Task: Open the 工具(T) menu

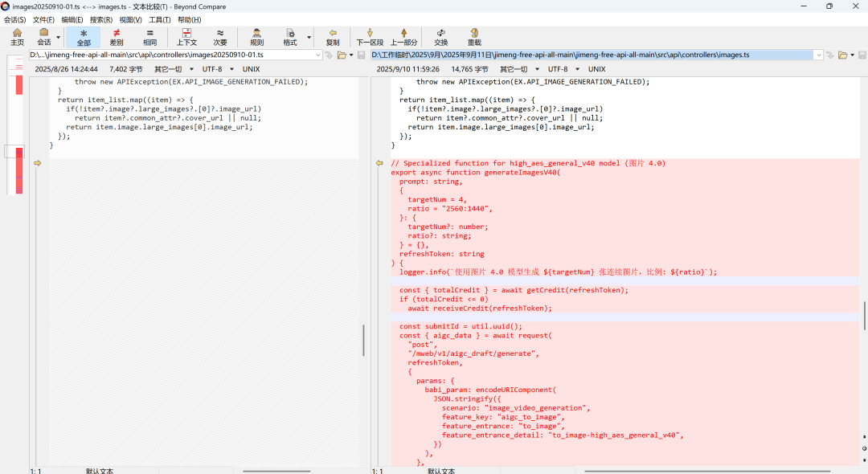Action: 160,19
